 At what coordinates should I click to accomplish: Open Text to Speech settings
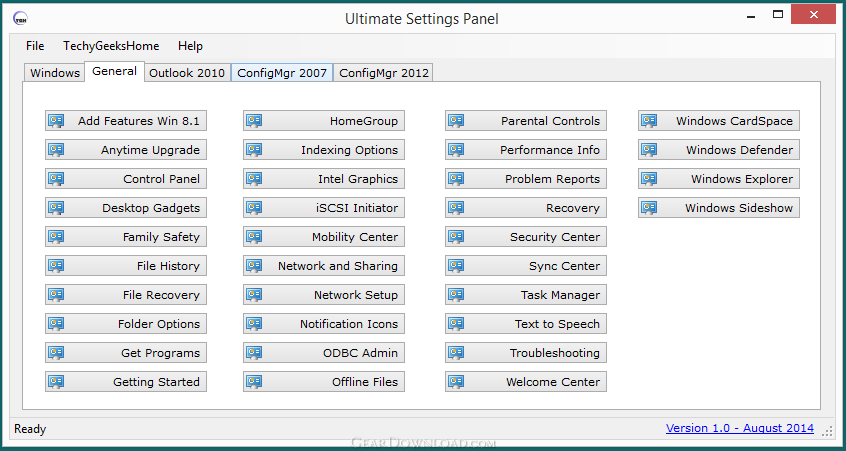[526, 324]
